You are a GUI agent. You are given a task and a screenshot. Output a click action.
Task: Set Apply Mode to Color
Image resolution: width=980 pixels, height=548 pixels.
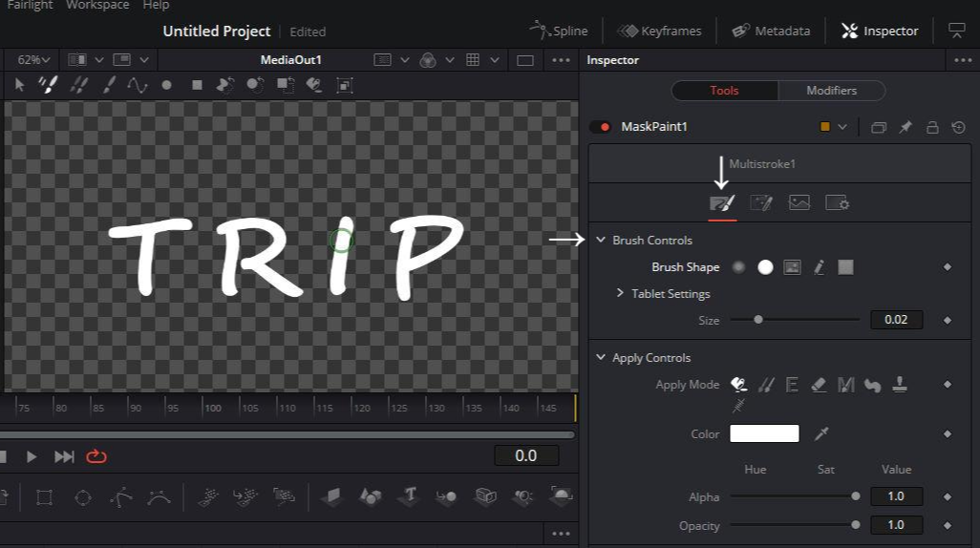738,385
